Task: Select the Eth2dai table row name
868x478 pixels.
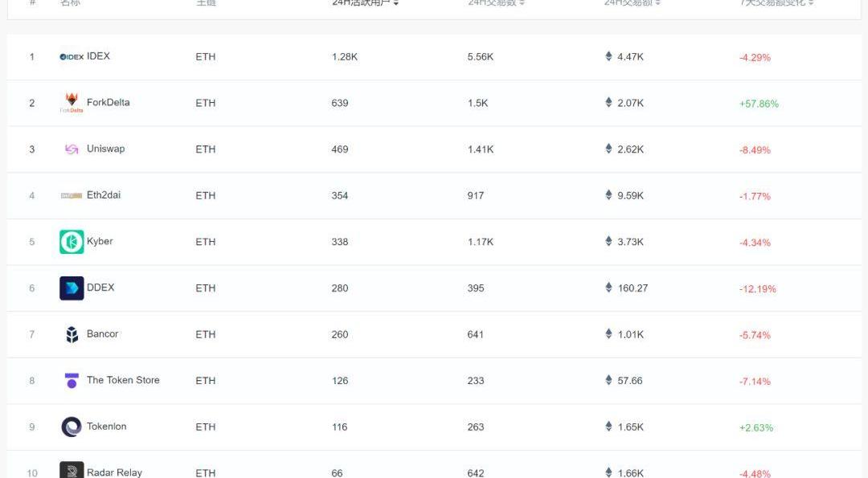Action: (104, 194)
